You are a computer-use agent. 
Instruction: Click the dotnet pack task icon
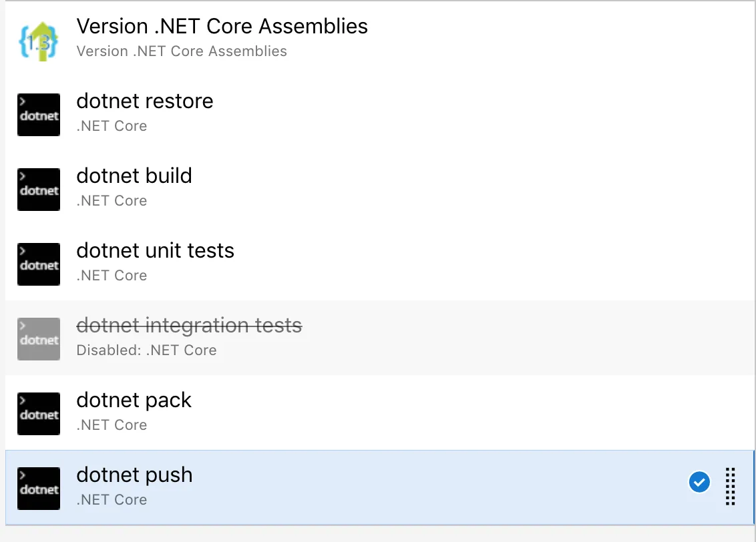pyautogui.click(x=38, y=414)
